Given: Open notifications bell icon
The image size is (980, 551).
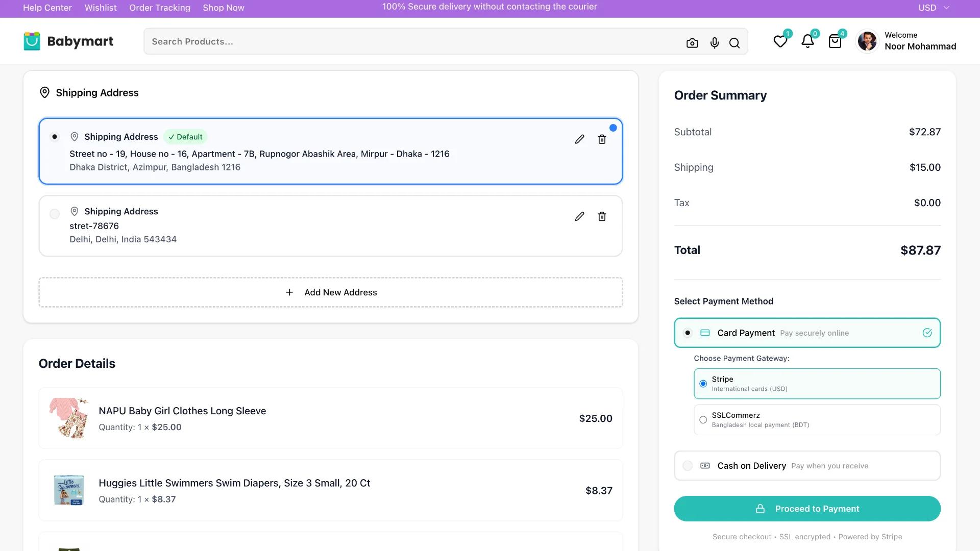Looking at the screenshot, I should (x=807, y=41).
